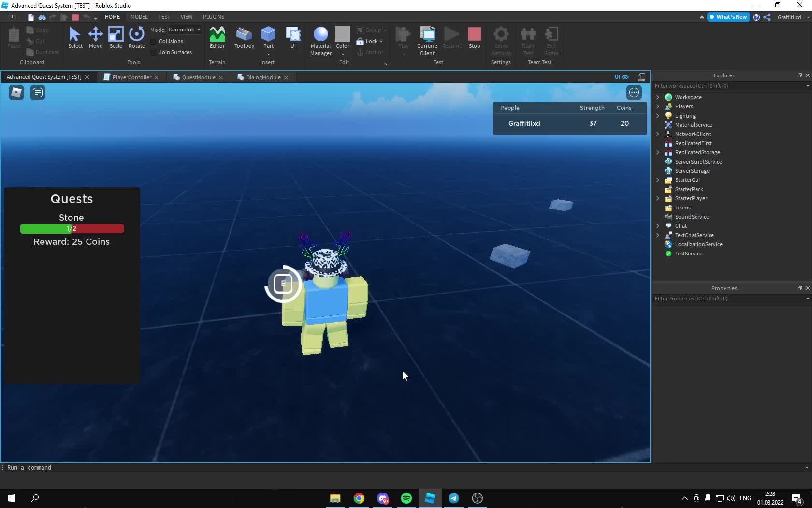812x508 pixels.
Task: Select the Move tool in the ribbon
Action: 95,38
